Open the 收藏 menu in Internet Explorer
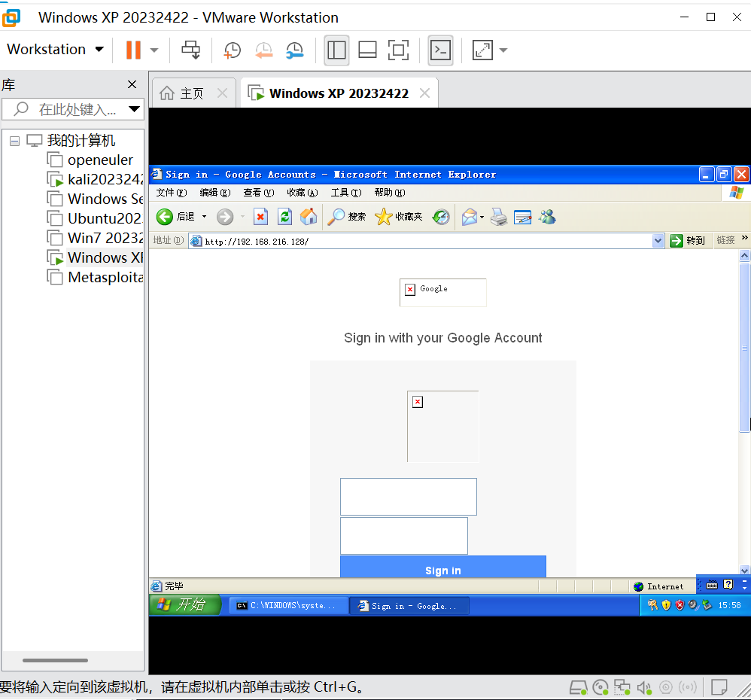 coord(303,193)
